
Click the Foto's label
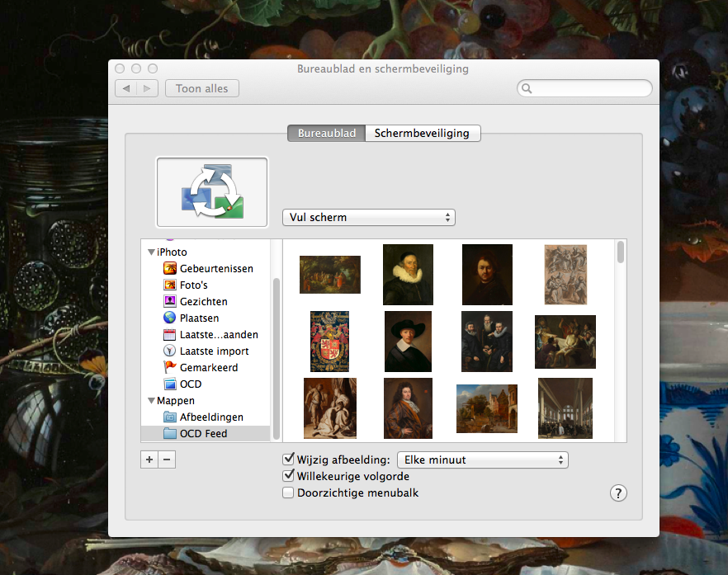pos(194,285)
